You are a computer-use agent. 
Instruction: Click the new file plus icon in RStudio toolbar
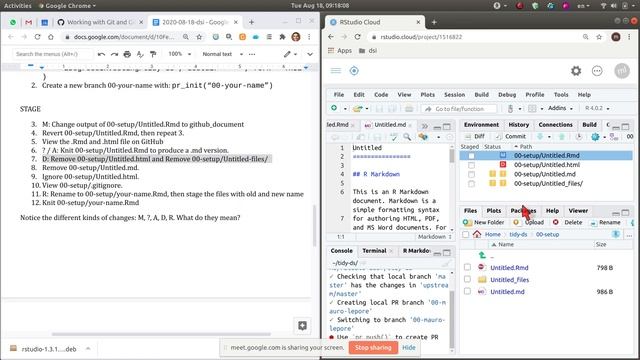tap(334, 108)
